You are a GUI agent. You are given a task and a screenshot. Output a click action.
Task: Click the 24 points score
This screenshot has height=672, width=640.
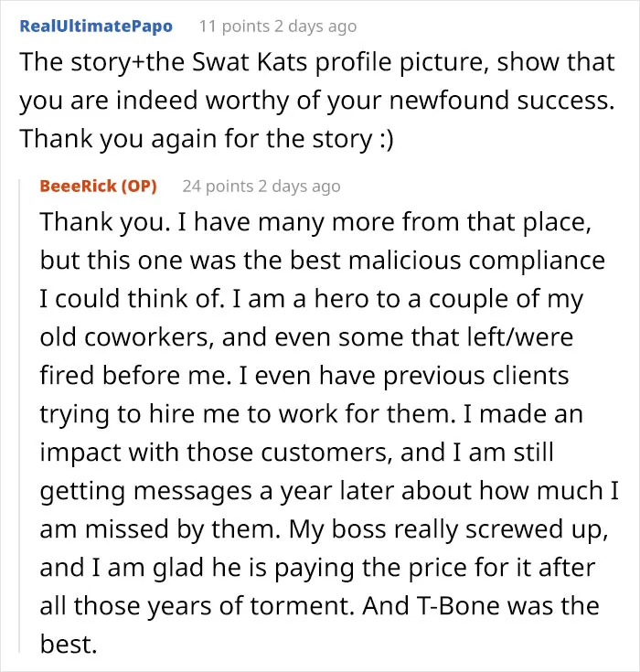pos(218,186)
